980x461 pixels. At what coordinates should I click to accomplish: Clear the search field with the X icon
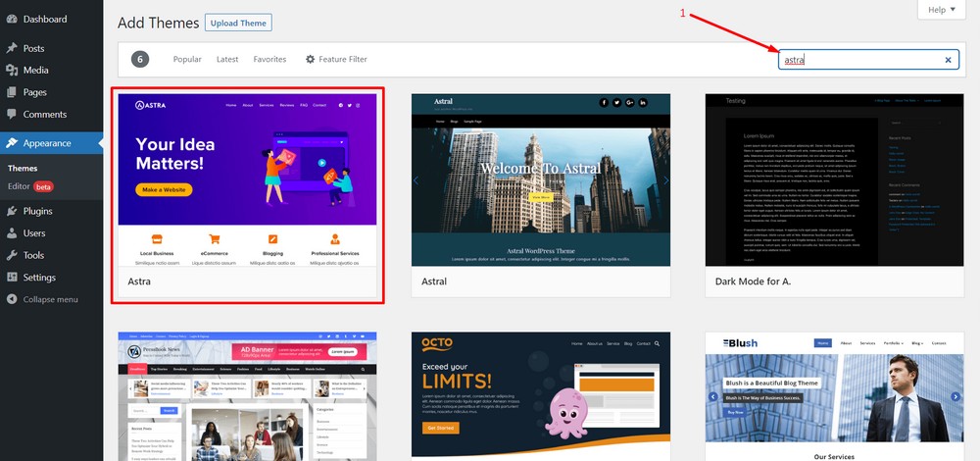click(948, 60)
